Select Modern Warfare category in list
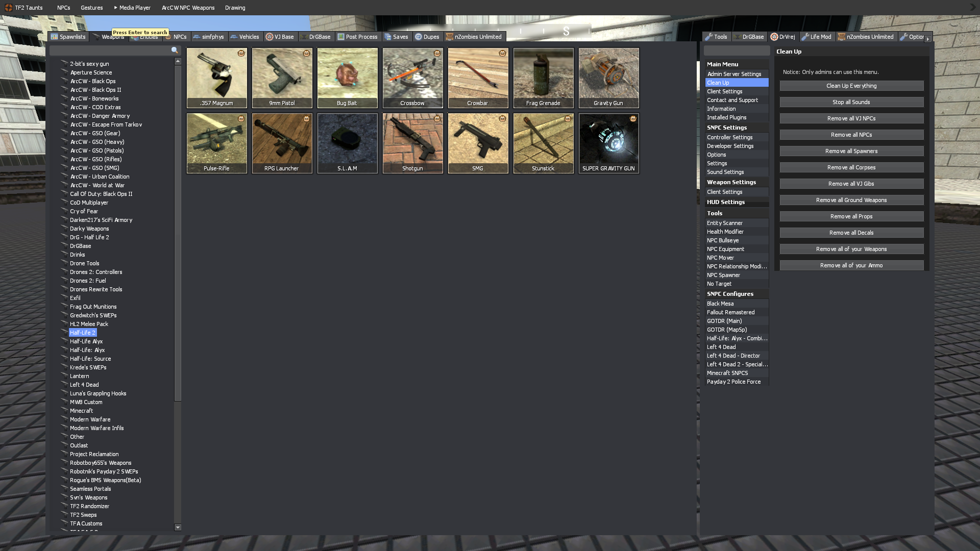Viewport: 980px width, 551px height. [90, 419]
